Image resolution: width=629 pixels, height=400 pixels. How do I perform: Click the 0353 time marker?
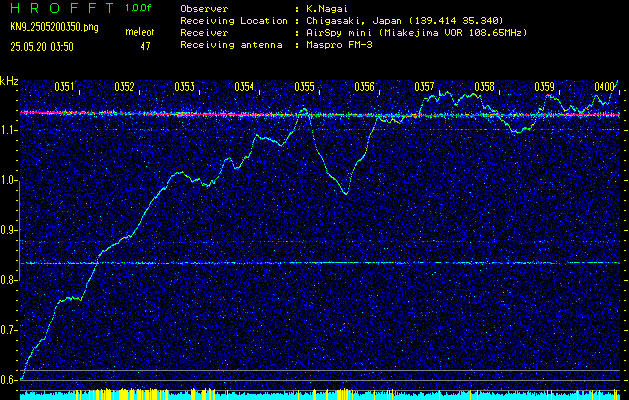coord(185,87)
